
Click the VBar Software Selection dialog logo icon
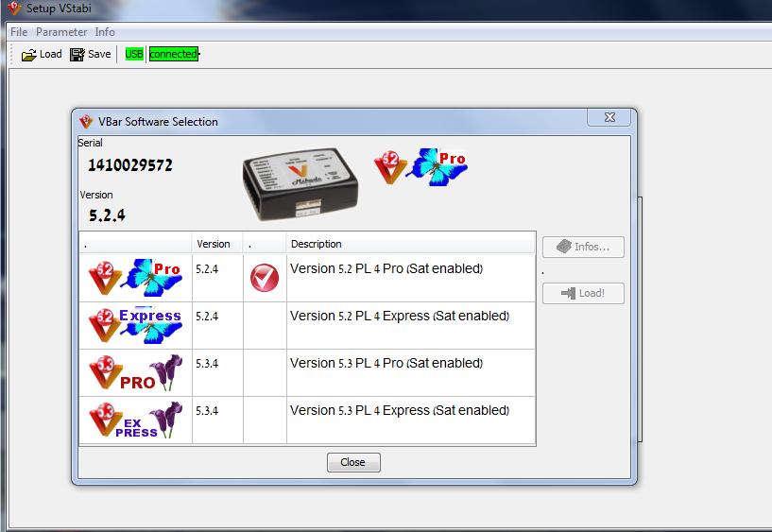point(86,121)
